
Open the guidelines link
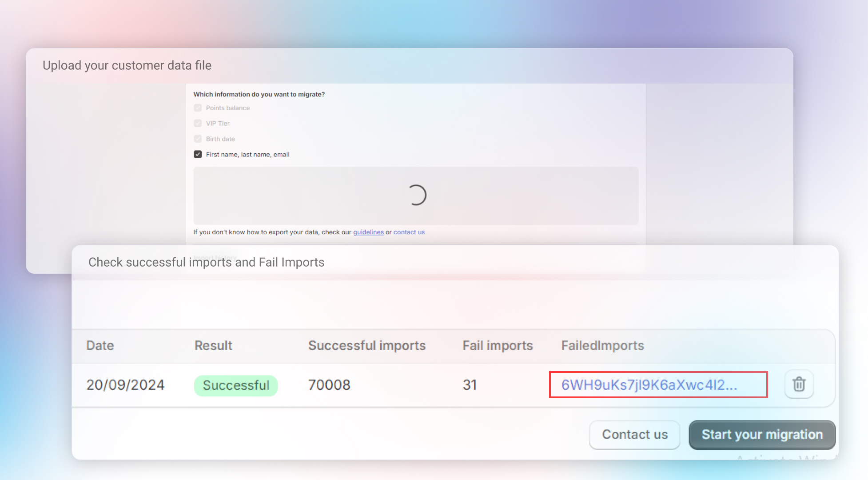tap(368, 232)
